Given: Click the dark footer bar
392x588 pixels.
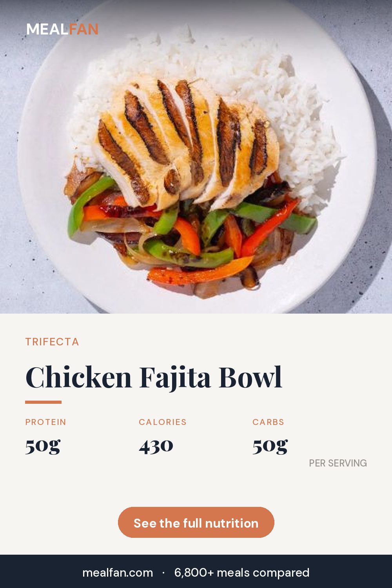Looking at the screenshot, I should [x=196, y=572].
